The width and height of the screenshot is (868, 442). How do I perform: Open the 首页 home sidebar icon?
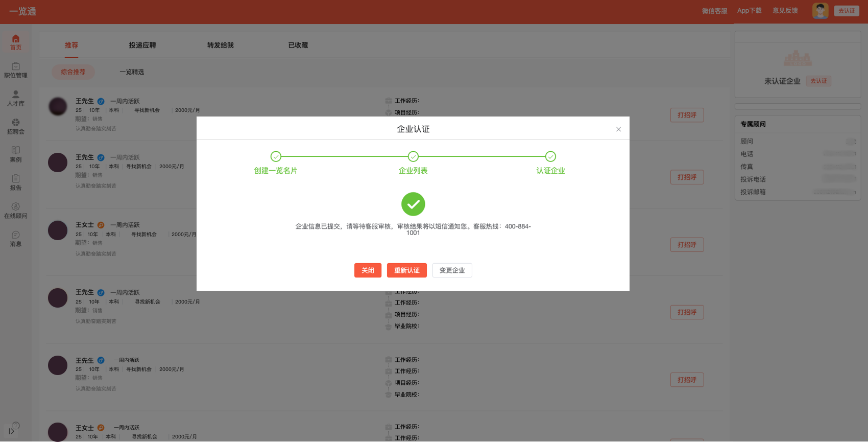[16, 42]
